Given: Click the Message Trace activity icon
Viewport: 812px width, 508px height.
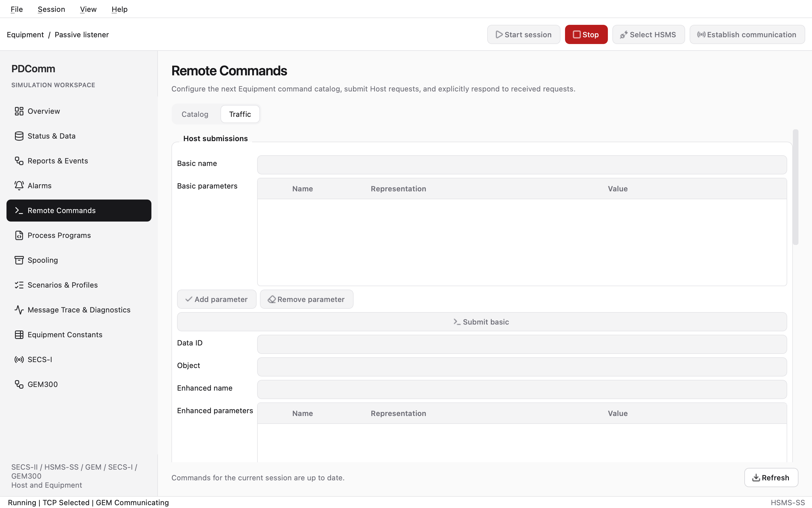Looking at the screenshot, I should (19, 310).
